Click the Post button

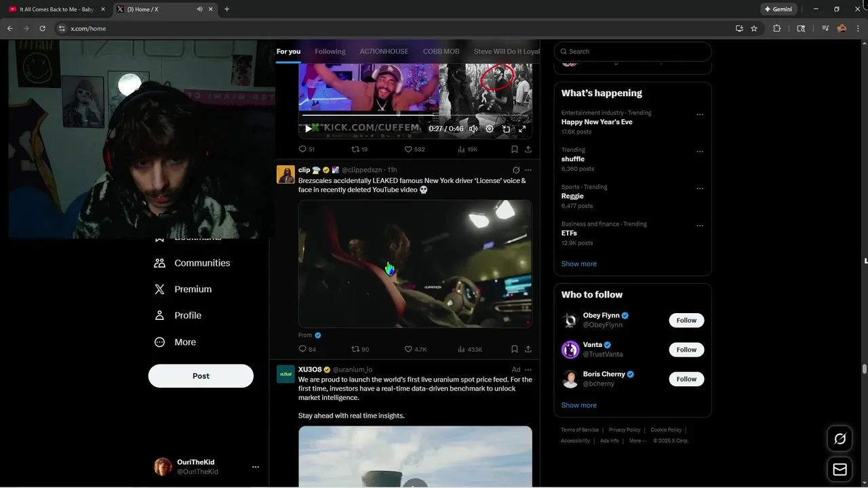[201, 376]
